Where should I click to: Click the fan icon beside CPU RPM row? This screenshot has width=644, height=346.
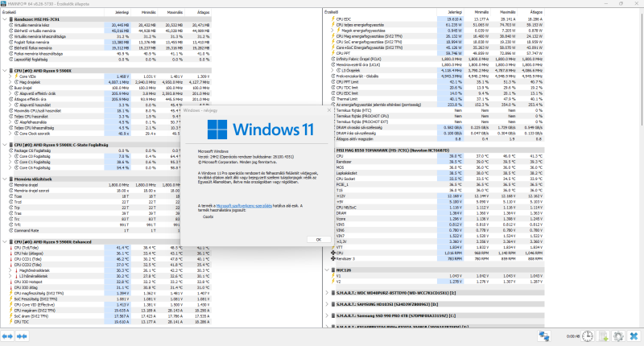tap(333, 253)
